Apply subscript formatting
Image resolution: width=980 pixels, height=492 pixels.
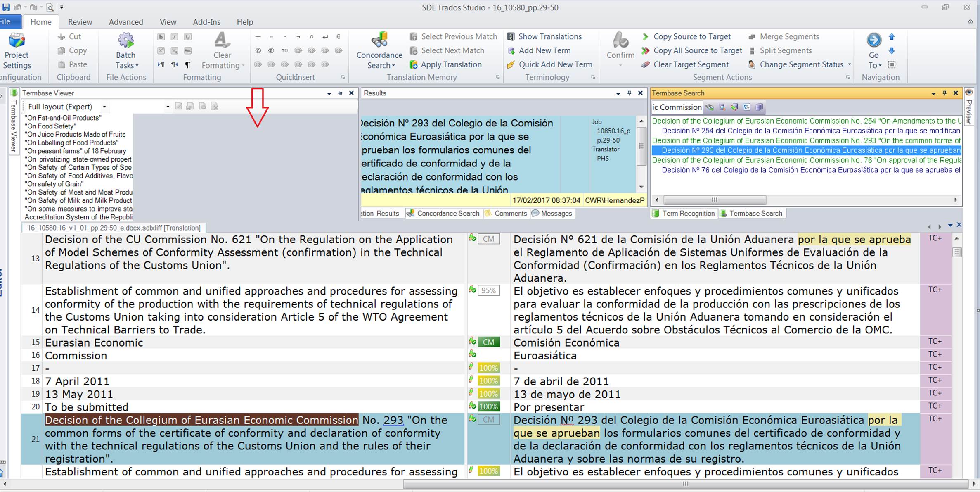pos(175,50)
